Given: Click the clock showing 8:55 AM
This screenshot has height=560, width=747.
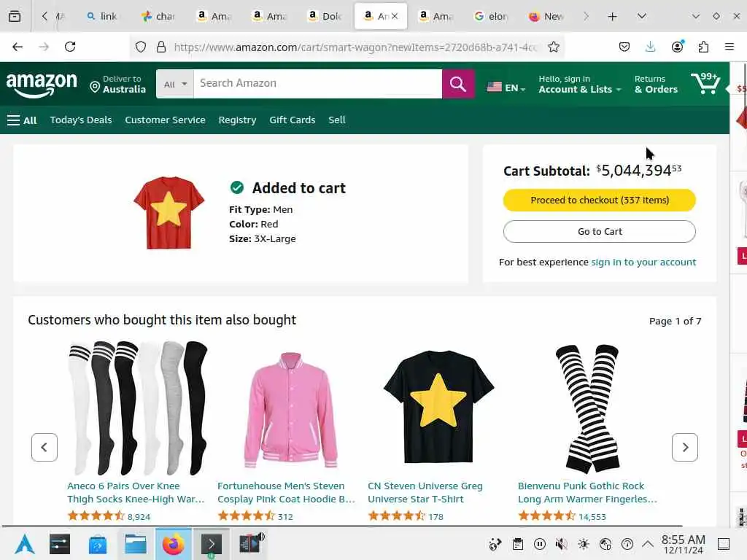Looking at the screenshot, I should point(683,544).
